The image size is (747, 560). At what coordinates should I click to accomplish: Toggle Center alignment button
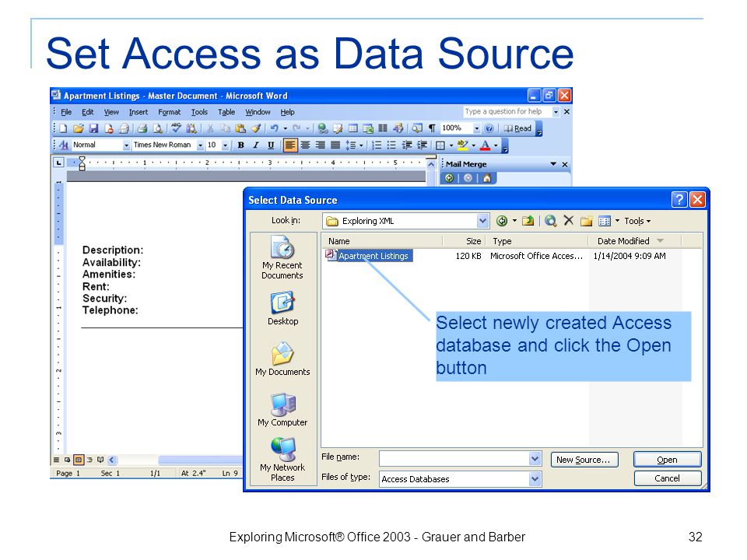click(x=305, y=145)
